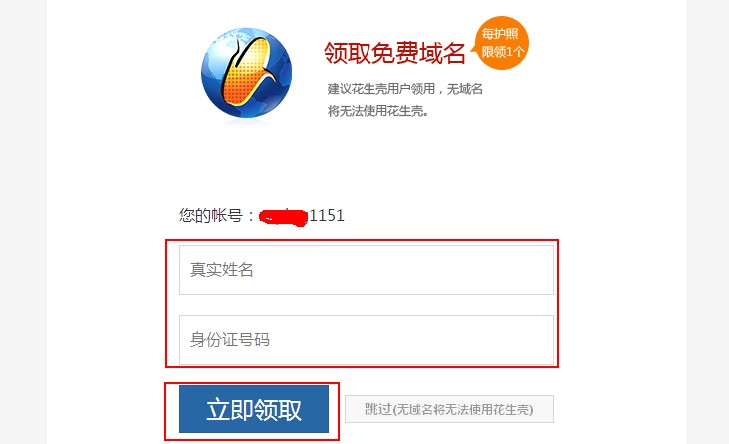This screenshot has width=729, height=444.
Task: Click 每护照 text on the orange bubble
Action: (500, 34)
